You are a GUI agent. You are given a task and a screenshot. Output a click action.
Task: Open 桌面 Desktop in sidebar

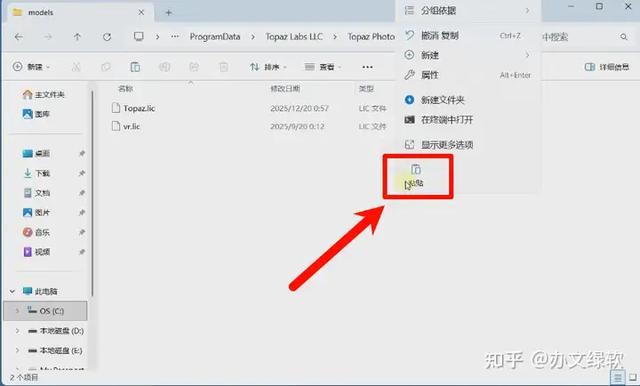coord(36,153)
